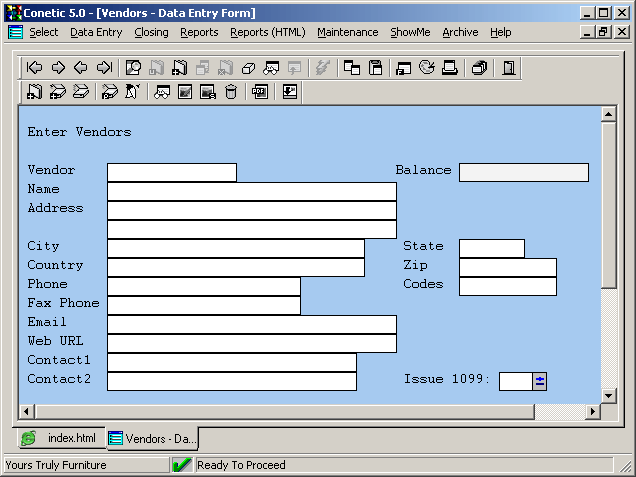Click the horizontal scrollbar right arrow
636x477 pixels.
593,411
